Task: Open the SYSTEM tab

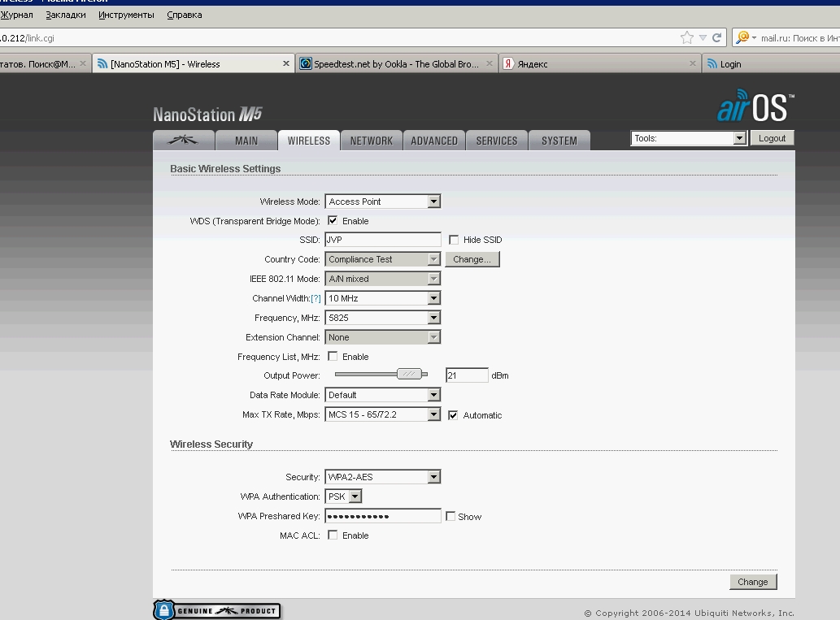Action: click(x=559, y=141)
